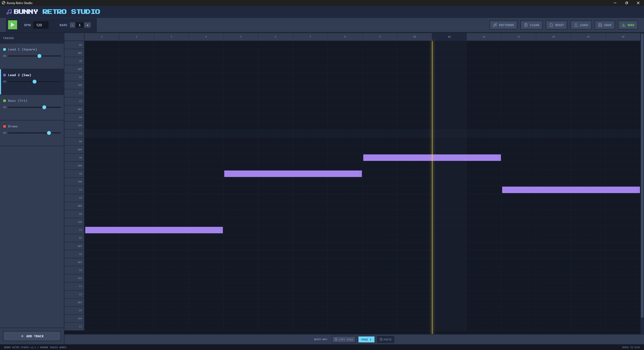Decrease bars with the minus stepper
The image size is (644, 350).
pyautogui.click(x=72, y=25)
